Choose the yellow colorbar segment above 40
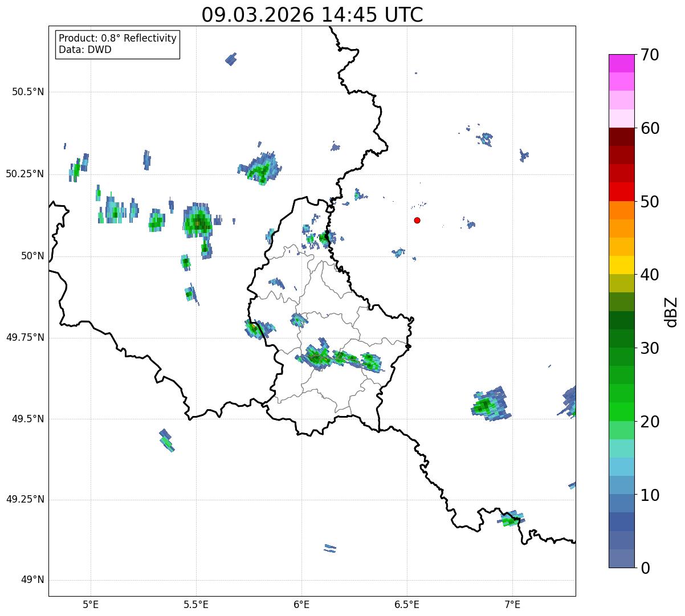This screenshot has width=685, height=616. [x=621, y=265]
